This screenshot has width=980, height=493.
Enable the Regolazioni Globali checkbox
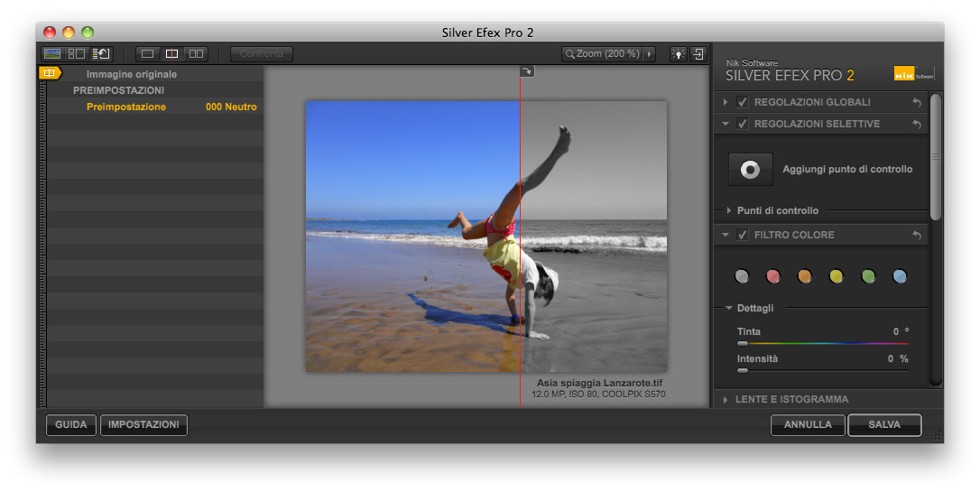743,102
